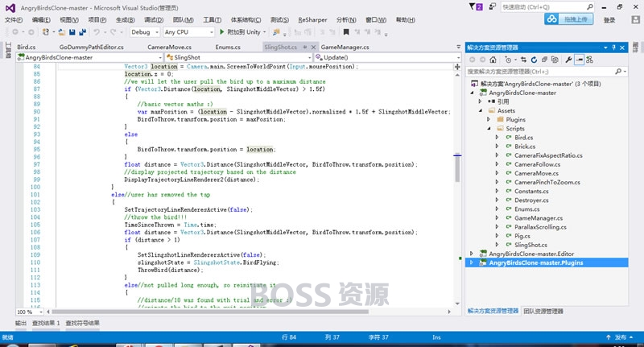Click the New Project icon in toolbar

click(46, 32)
